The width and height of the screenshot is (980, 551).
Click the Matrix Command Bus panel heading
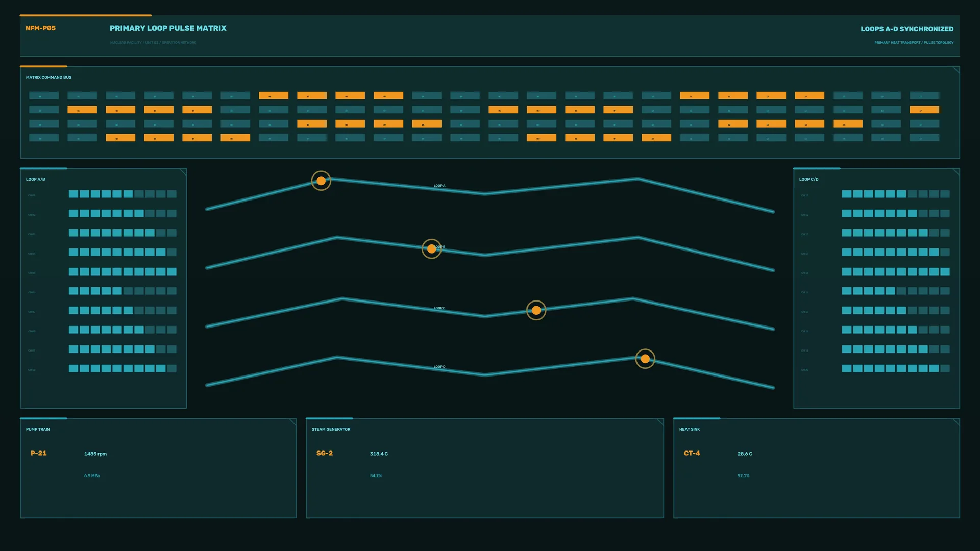pyautogui.click(x=49, y=77)
